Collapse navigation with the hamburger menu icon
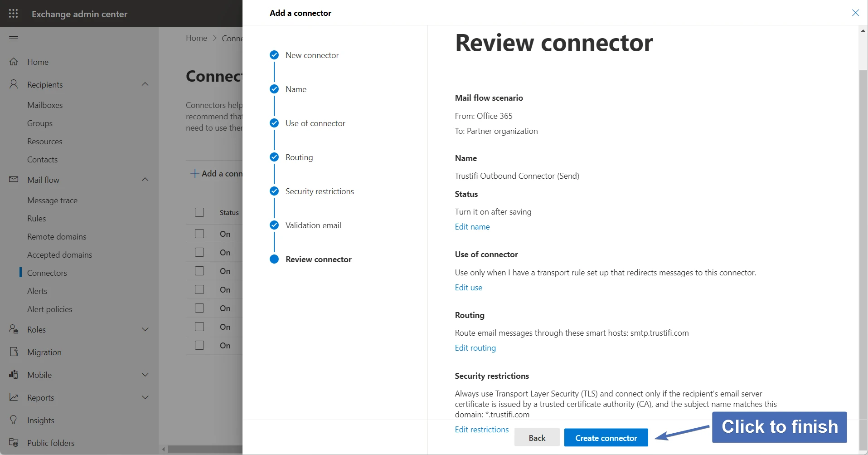Image resolution: width=868 pixels, height=455 pixels. (14, 39)
